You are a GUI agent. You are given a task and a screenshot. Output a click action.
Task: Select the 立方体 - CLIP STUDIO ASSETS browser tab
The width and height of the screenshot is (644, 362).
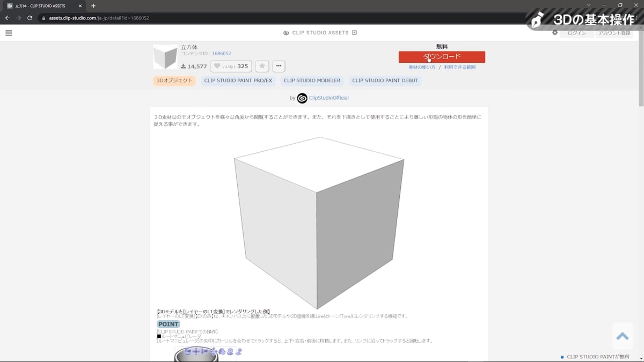[x=44, y=6]
